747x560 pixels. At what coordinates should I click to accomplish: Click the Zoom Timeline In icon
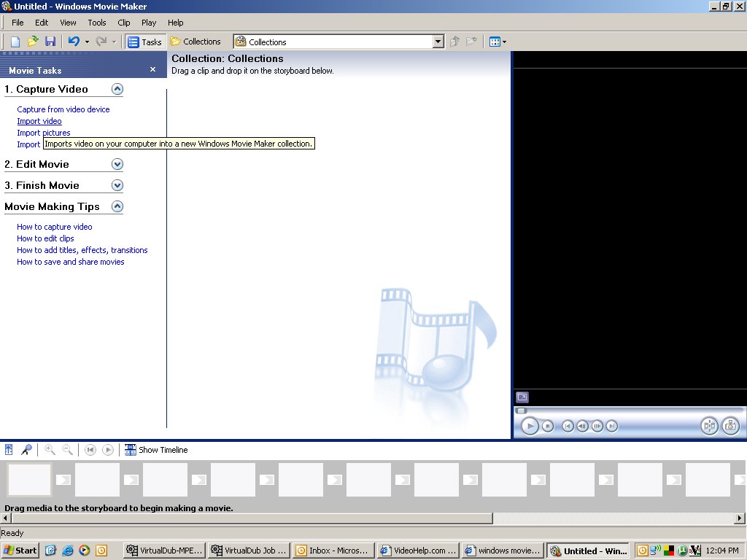(x=50, y=449)
